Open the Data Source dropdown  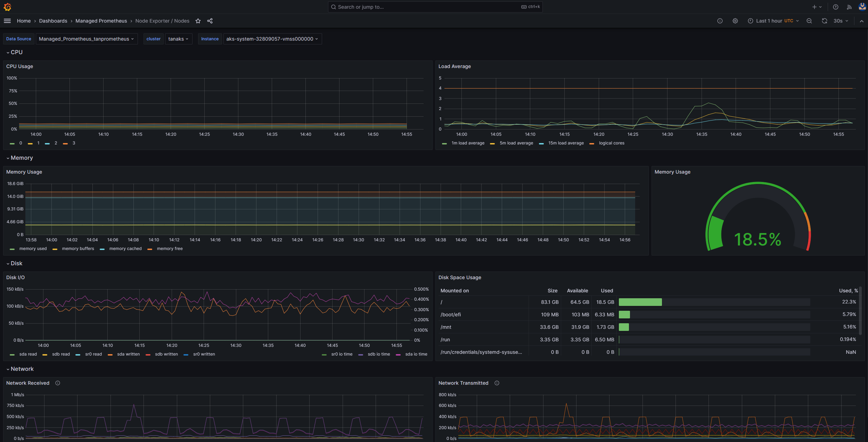[x=86, y=39]
